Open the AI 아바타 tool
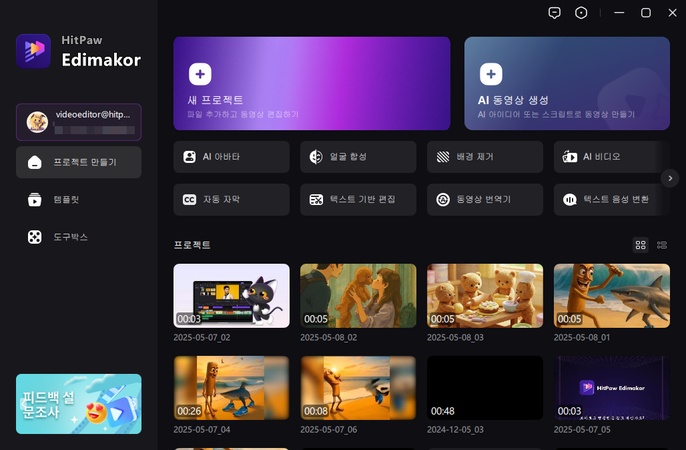 coord(231,157)
